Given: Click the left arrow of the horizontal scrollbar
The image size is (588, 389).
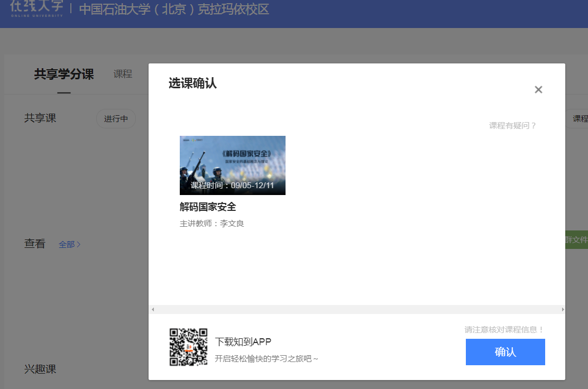Looking at the screenshot, I should pyautogui.click(x=153, y=310).
